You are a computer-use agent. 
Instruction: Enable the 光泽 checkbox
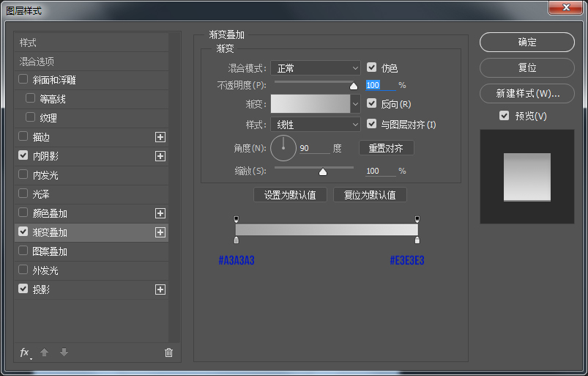23,193
